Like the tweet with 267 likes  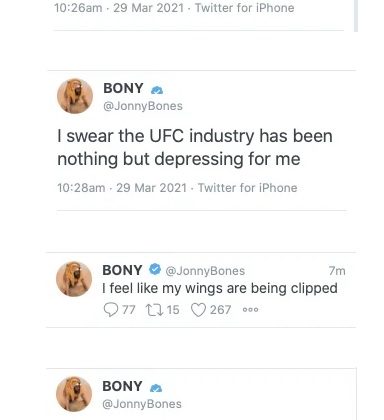(198, 310)
